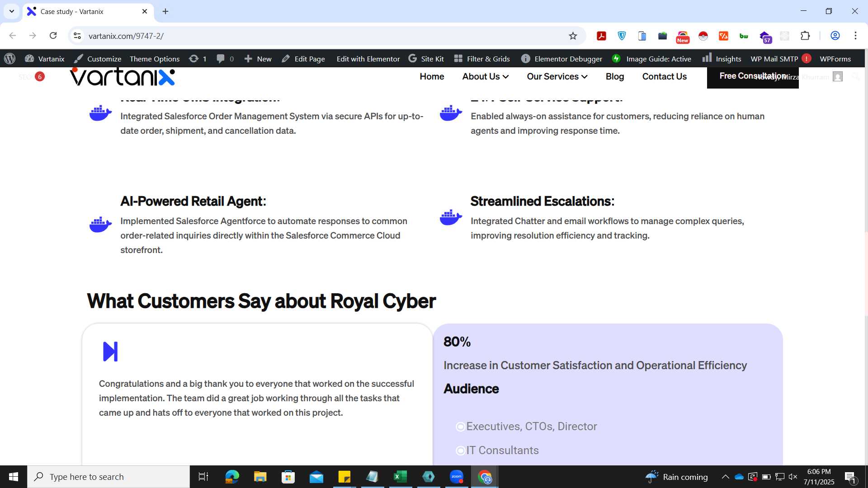The width and height of the screenshot is (868, 488).
Task: Open Microsoft Edge from taskbar
Action: [x=232, y=477]
